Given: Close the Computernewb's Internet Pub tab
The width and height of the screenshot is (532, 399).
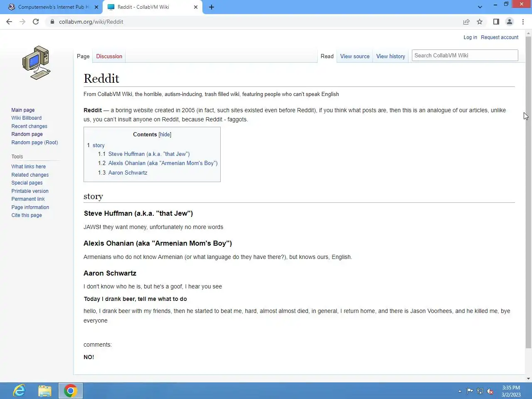Looking at the screenshot, I should pyautogui.click(x=96, y=7).
